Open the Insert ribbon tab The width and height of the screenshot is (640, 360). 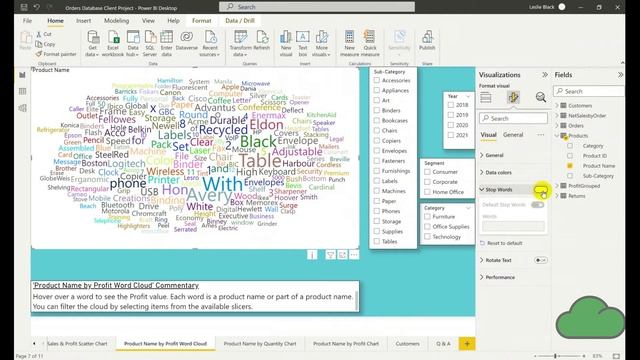(x=83, y=20)
